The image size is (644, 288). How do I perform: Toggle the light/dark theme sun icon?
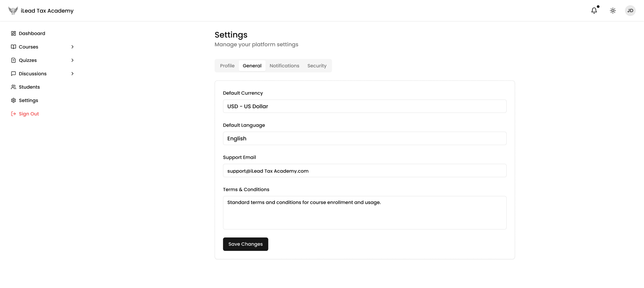tap(613, 11)
